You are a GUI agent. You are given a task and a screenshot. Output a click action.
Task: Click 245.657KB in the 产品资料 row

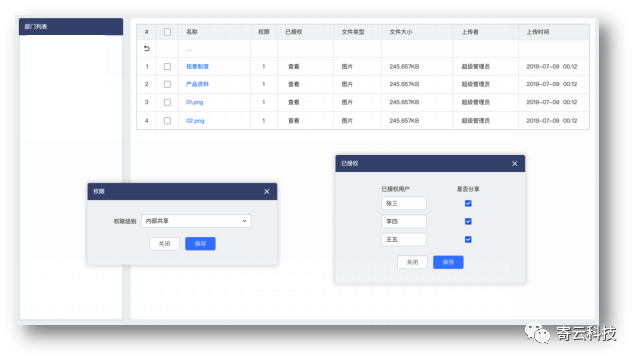click(x=404, y=84)
